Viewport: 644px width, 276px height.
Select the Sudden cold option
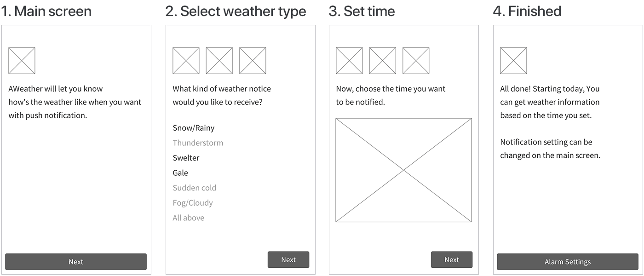[194, 188]
